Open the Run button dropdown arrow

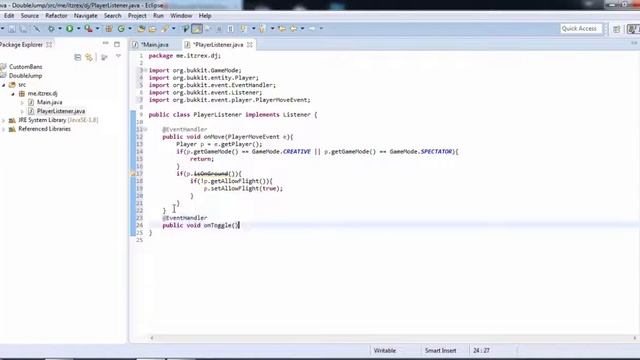click(x=78, y=29)
